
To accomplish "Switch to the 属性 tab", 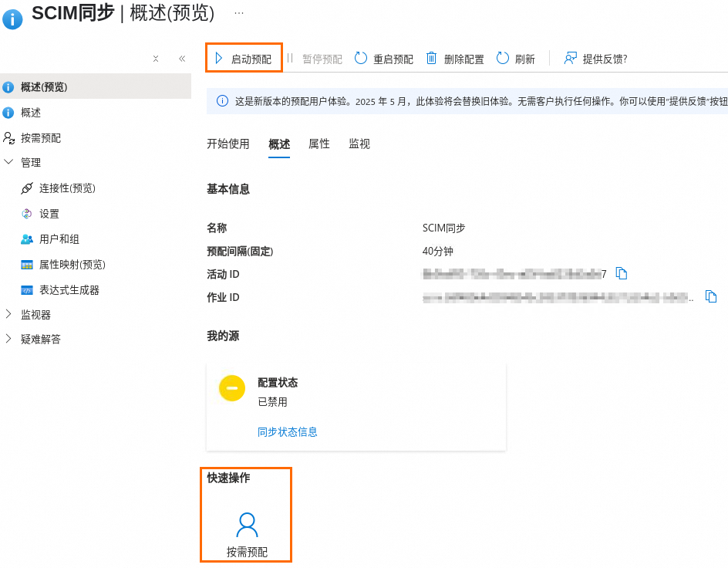I will point(319,144).
